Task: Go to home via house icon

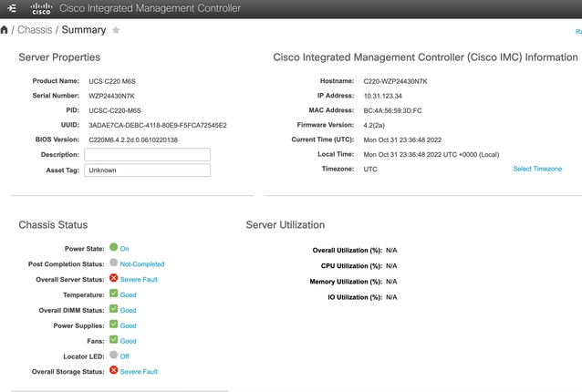Action: click(4, 30)
